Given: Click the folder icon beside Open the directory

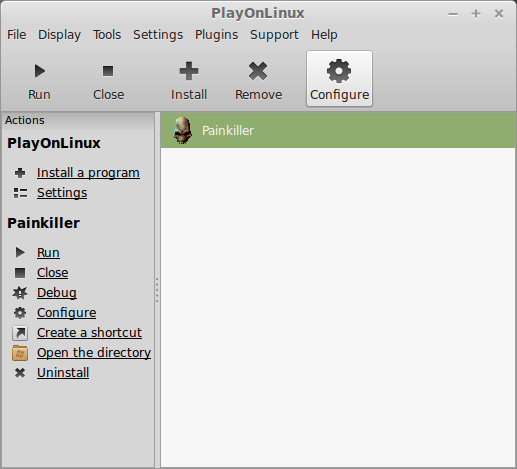Looking at the screenshot, I should (20, 353).
